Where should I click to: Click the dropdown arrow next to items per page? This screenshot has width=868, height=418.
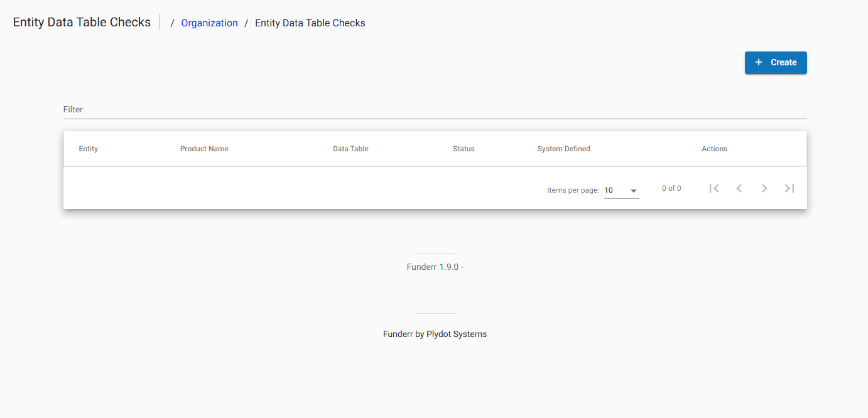pos(634,190)
